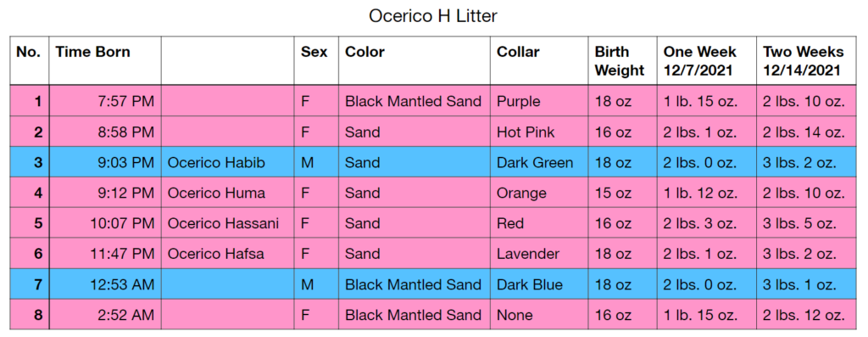Image resolution: width=868 pixels, height=337 pixels.
Task: Click the 1 lb. 12 oz. cell
Action: tap(707, 193)
